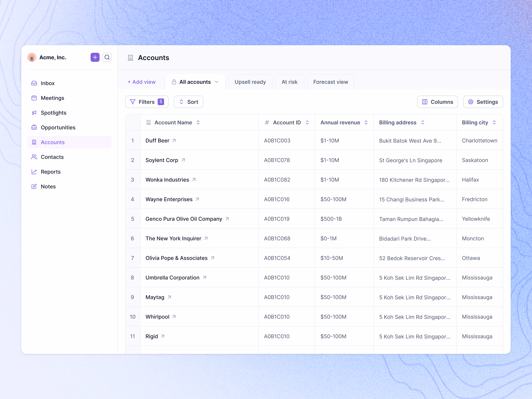Screen dimensions: 532x399
Task: Open Reports in the sidebar
Action: (69, 172)
